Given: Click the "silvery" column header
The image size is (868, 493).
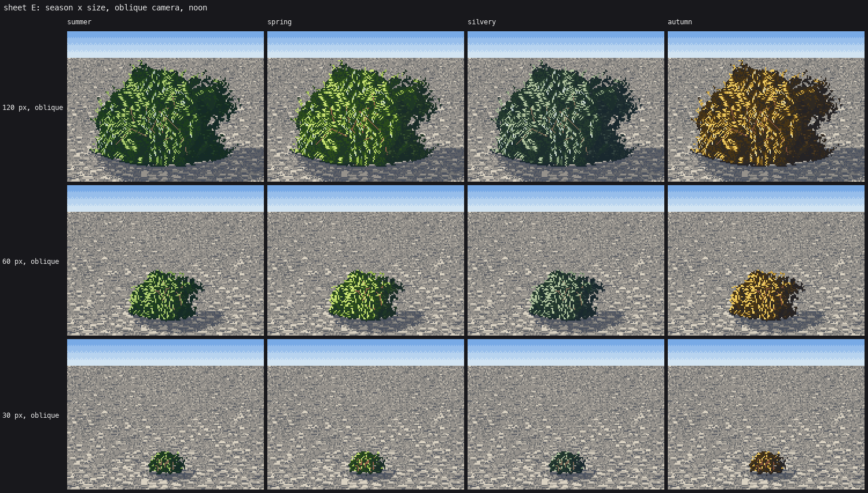Looking at the screenshot, I should click(481, 22).
